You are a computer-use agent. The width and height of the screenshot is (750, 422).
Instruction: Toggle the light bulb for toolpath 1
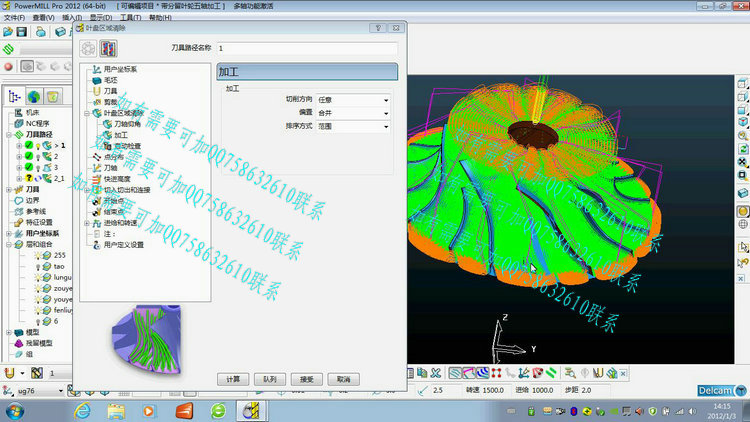click(38, 145)
